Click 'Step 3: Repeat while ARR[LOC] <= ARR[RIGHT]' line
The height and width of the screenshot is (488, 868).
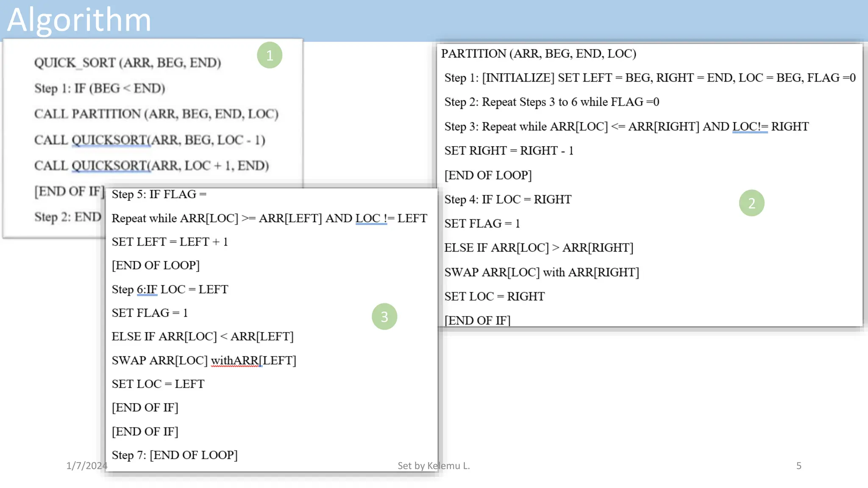coord(626,126)
